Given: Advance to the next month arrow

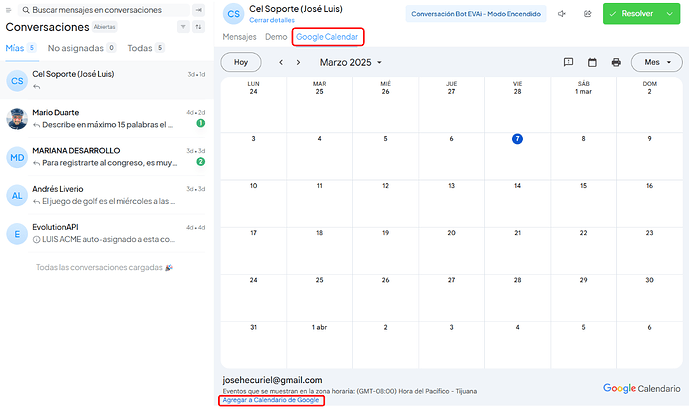Looking at the screenshot, I should (298, 62).
